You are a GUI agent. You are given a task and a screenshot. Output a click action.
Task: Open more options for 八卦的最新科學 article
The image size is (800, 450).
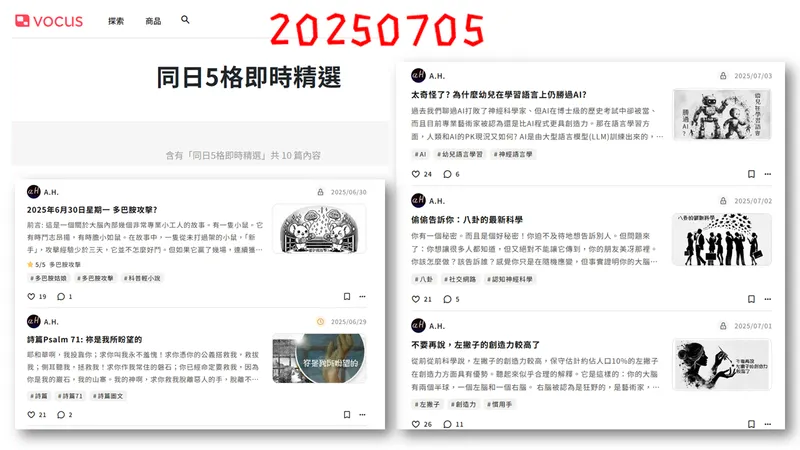767,299
